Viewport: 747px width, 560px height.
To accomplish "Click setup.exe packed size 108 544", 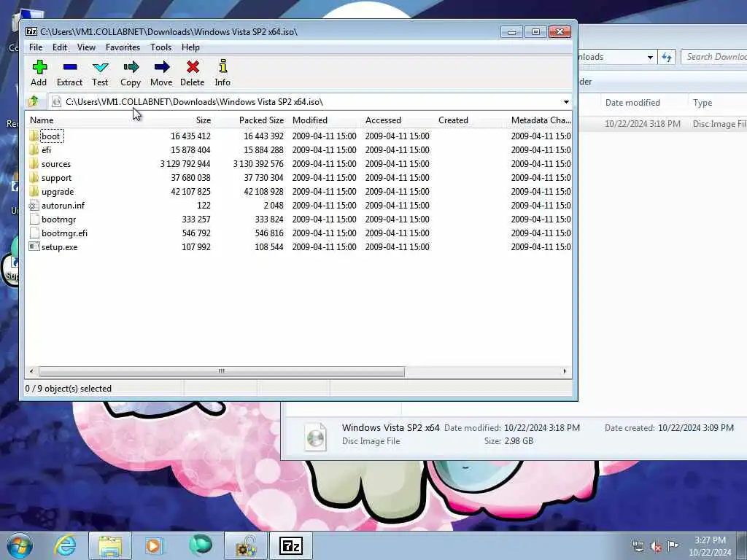I will click(268, 246).
